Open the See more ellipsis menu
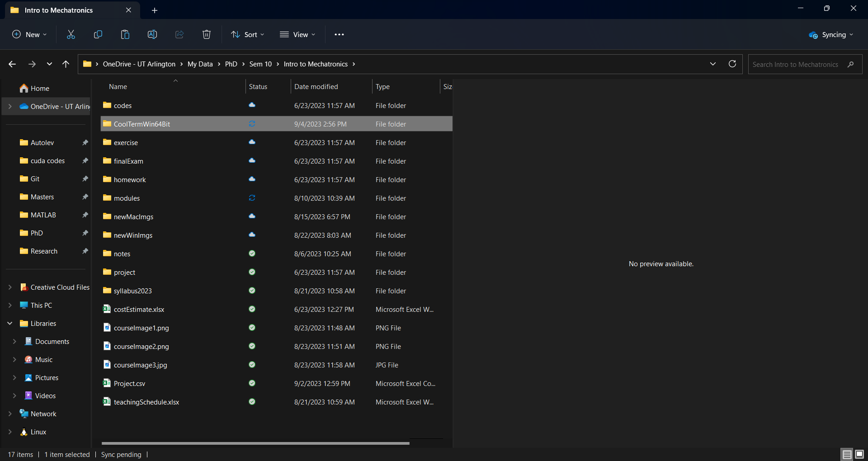The width and height of the screenshot is (868, 461). point(339,35)
